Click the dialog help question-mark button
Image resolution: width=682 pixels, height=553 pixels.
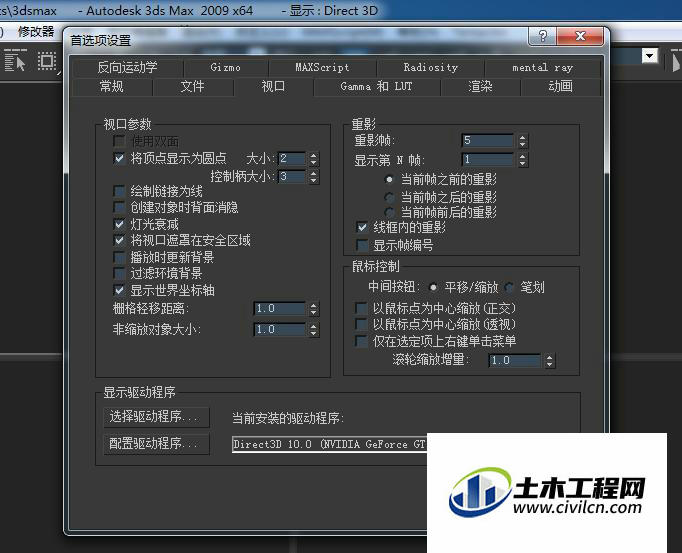[x=542, y=36]
